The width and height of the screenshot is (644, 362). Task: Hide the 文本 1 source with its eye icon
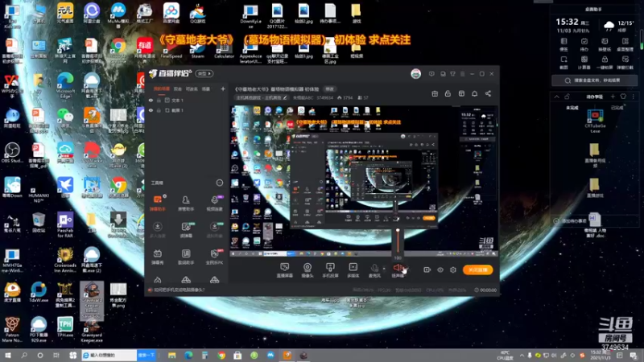point(151,100)
